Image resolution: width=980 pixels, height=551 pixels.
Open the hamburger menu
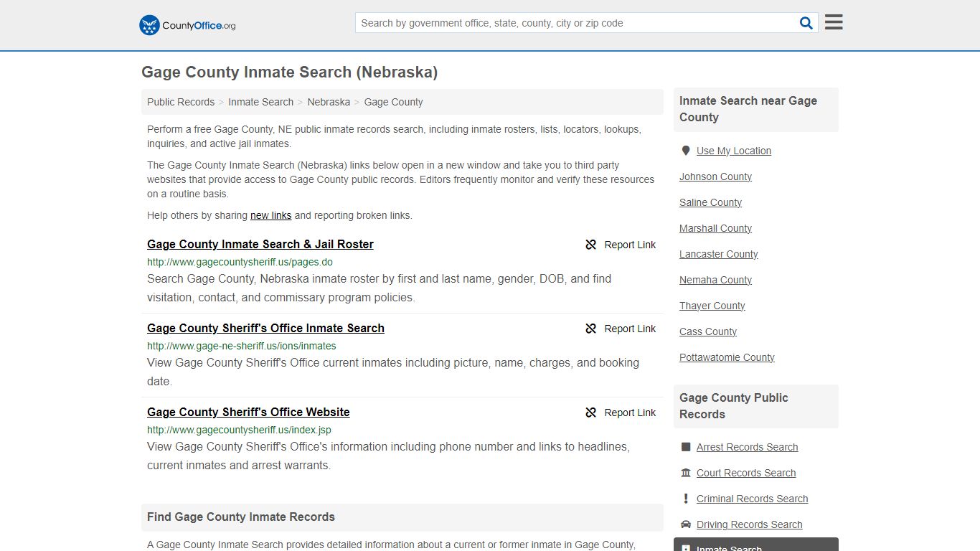tap(834, 22)
